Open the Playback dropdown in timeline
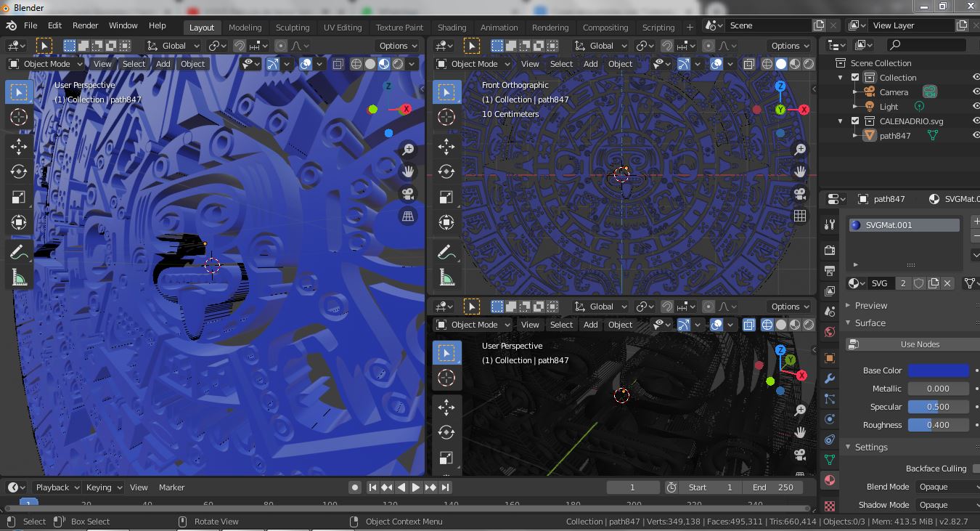980x531 pixels. (57, 487)
